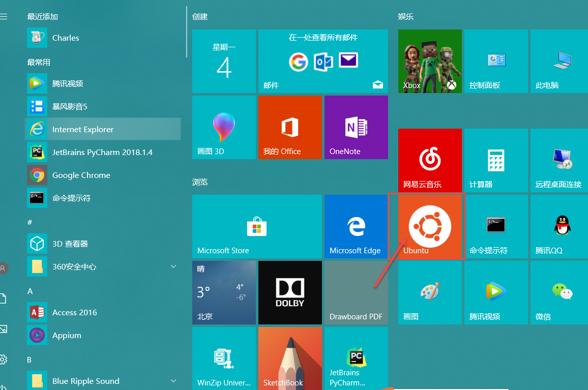Open Appium from the app list
The width and height of the screenshot is (588, 390).
[103, 335]
